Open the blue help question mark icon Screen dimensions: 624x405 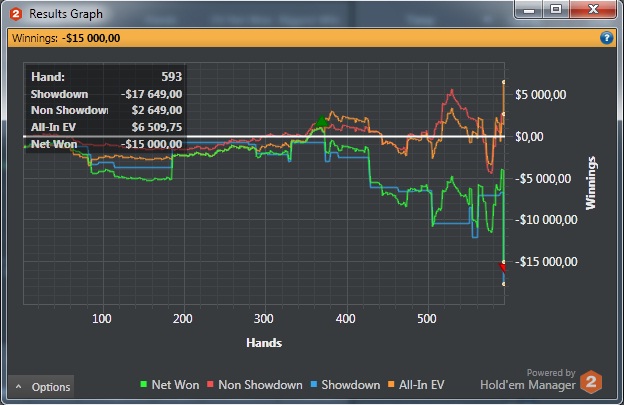[606, 38]
